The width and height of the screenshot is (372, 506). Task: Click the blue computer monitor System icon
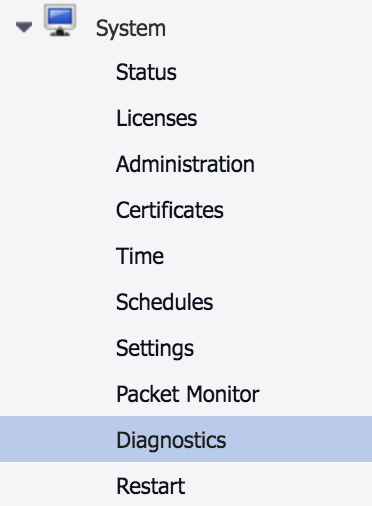60,20
